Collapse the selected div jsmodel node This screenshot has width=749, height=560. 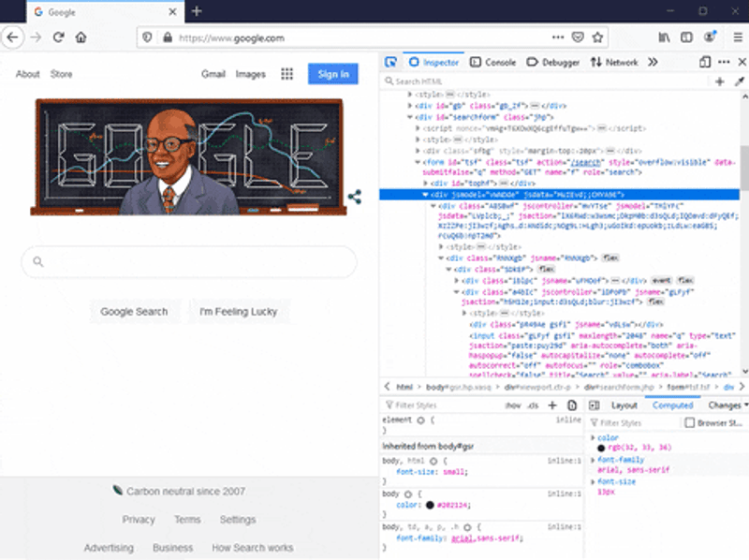[425, 195]
